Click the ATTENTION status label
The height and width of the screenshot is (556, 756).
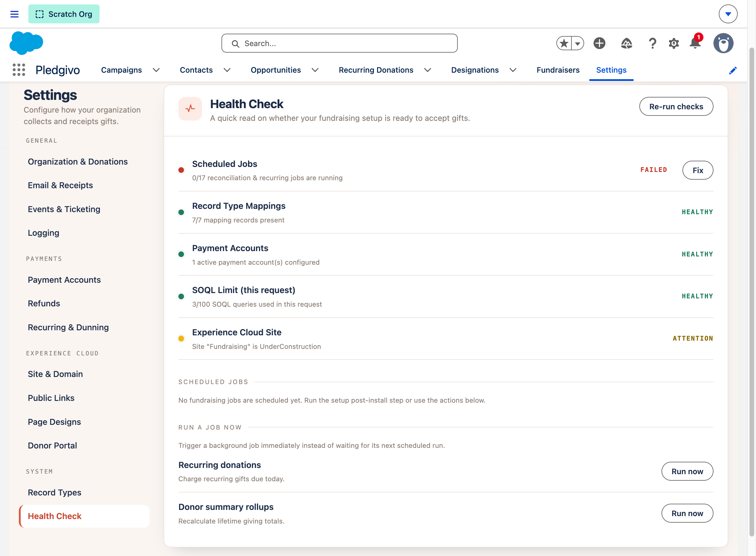pyautogui.click(x=693, y=338)
